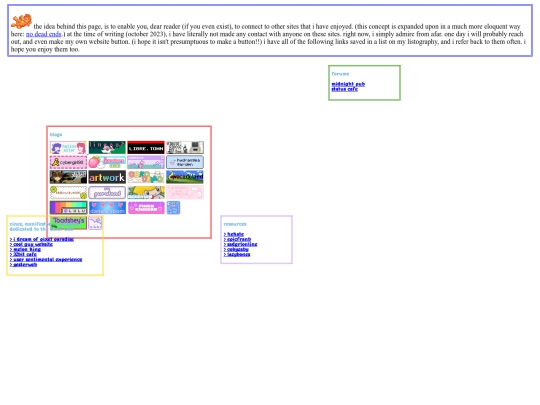540x405 pixels.
Task: Open the 32bit cafe link
Action: coord(23,254)
